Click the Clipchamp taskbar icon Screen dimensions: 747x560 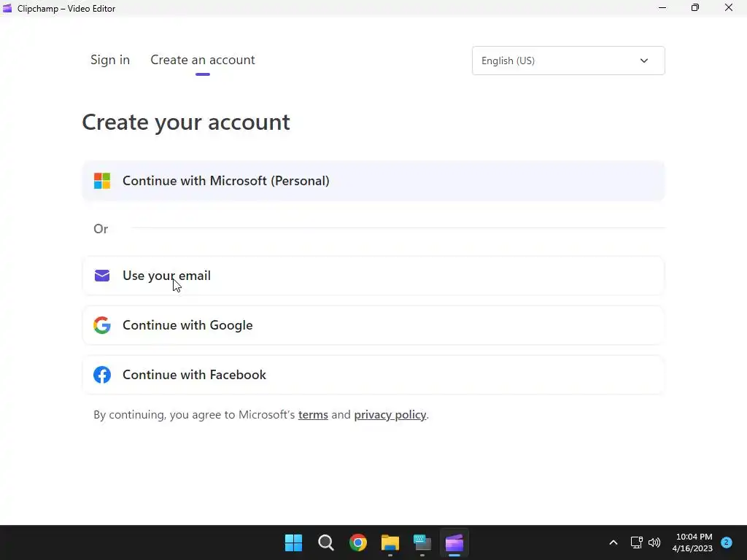[x=454, y=542]
